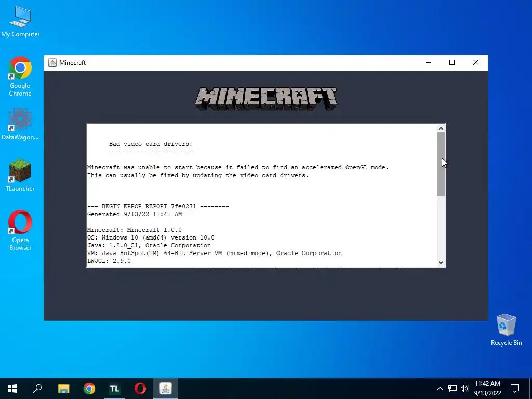The image size is (532, 399).
Task: Select the Google Chrome desktop shortcut
Action: click(x=20, y=76)
